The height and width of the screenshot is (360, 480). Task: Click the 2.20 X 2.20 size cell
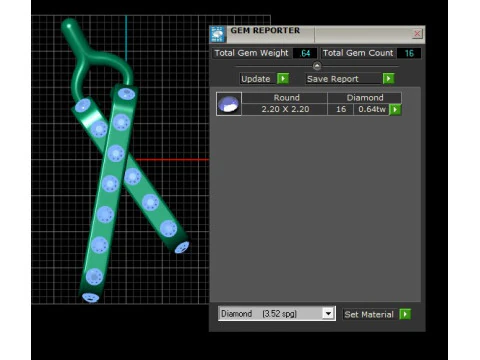(x=285, y=109)
